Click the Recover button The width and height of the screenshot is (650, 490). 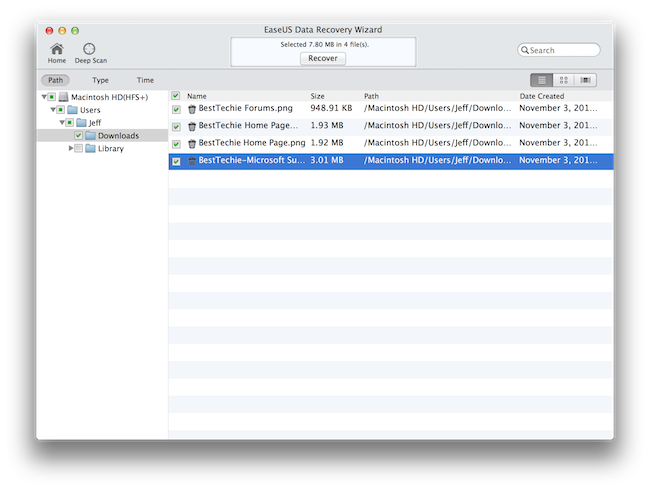[x=323, y=58]
